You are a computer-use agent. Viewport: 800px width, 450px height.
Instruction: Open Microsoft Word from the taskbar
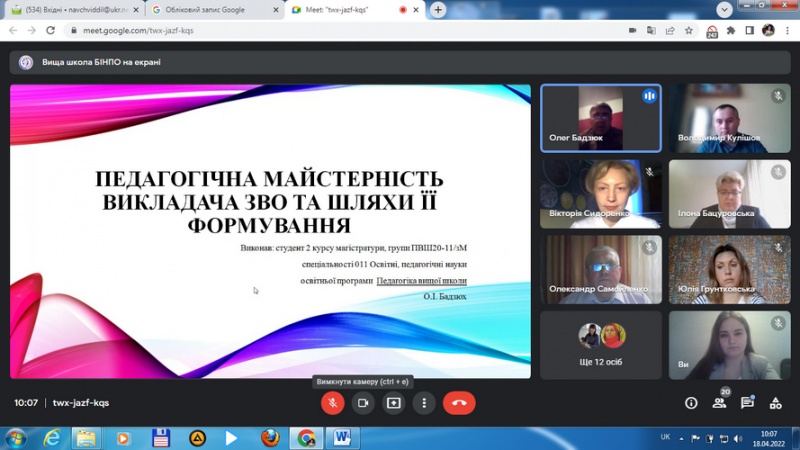[342, 438]
